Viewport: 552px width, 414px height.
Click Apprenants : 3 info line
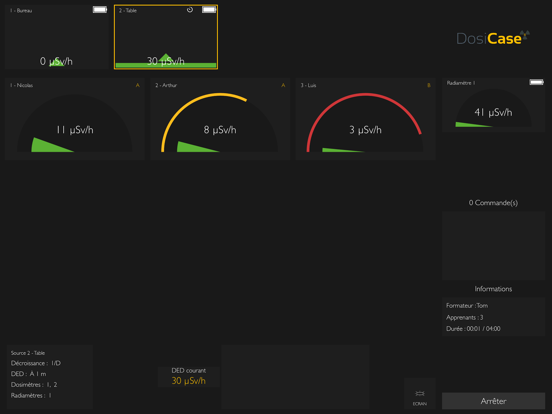[465, 317]
